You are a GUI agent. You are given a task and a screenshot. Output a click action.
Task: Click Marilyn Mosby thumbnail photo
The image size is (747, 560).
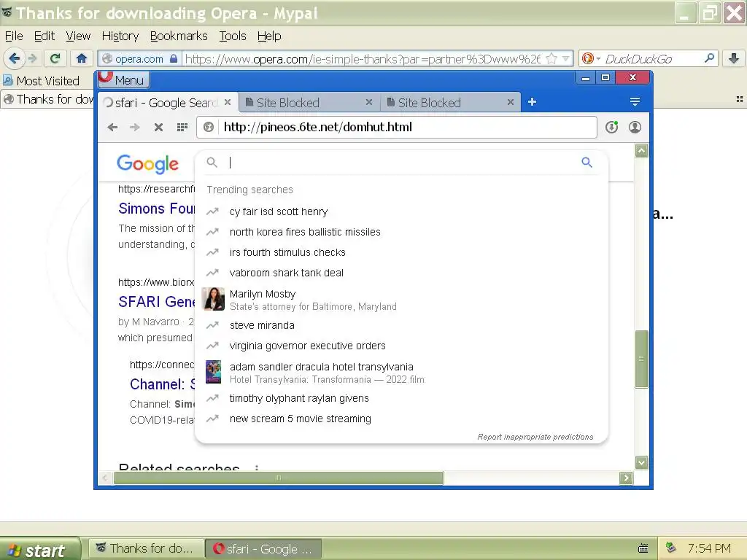tap(213, 300)
